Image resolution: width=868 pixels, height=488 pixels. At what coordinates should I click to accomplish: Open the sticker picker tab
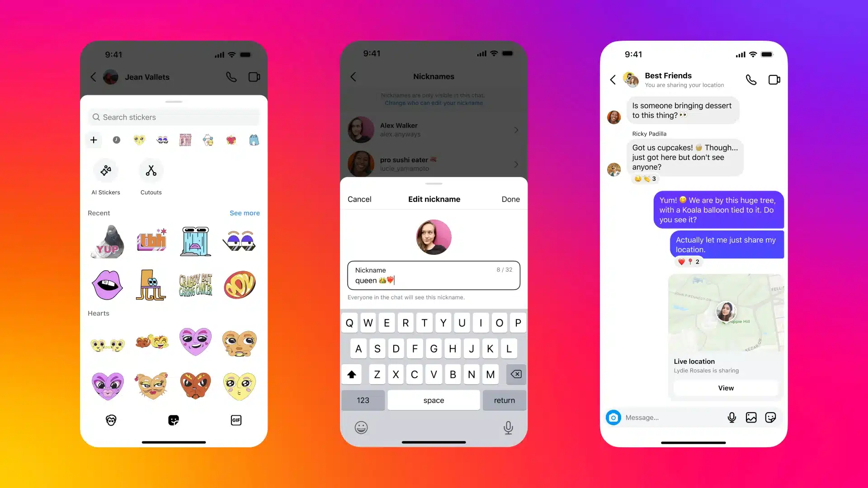point(173,420)
